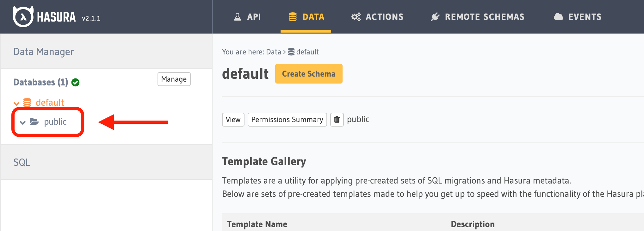Go to the EVENTS tab
This screenshot has height=231, width=644.
[x=585, y=17]
